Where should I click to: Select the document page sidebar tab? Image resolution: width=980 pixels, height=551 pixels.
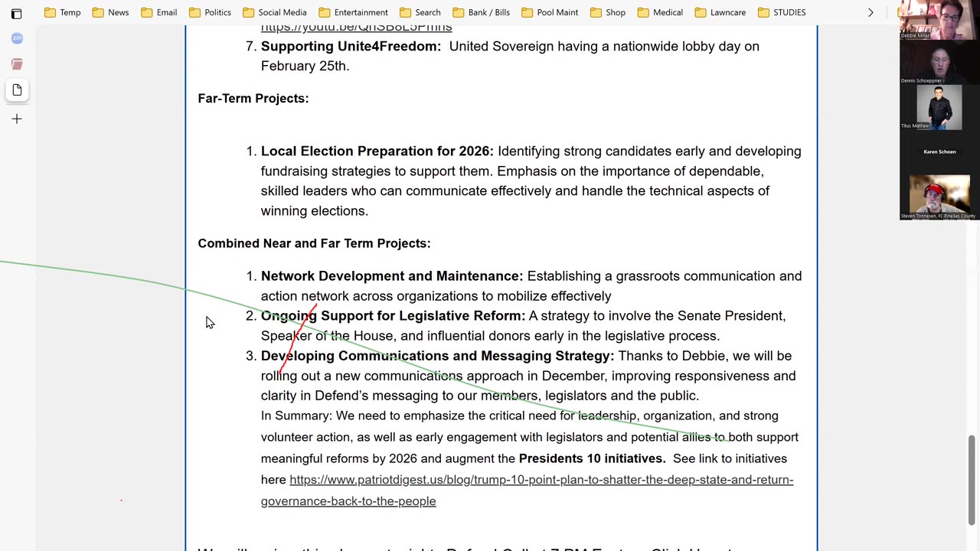[17, 90]
